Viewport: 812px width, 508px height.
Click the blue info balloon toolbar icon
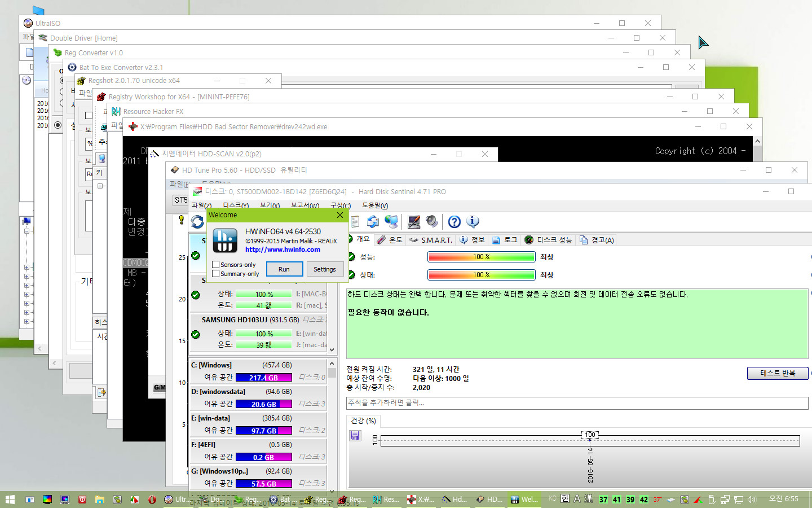pos(473,222)
